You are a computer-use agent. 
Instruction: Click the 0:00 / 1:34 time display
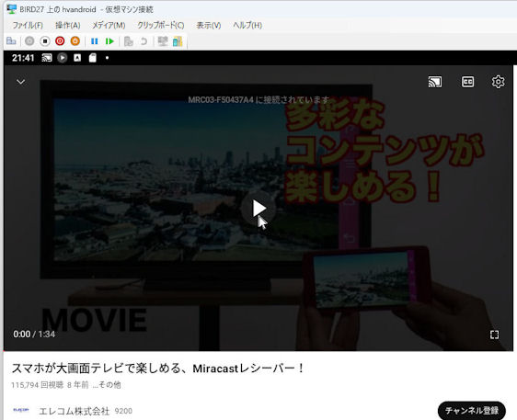coord(34,335)
